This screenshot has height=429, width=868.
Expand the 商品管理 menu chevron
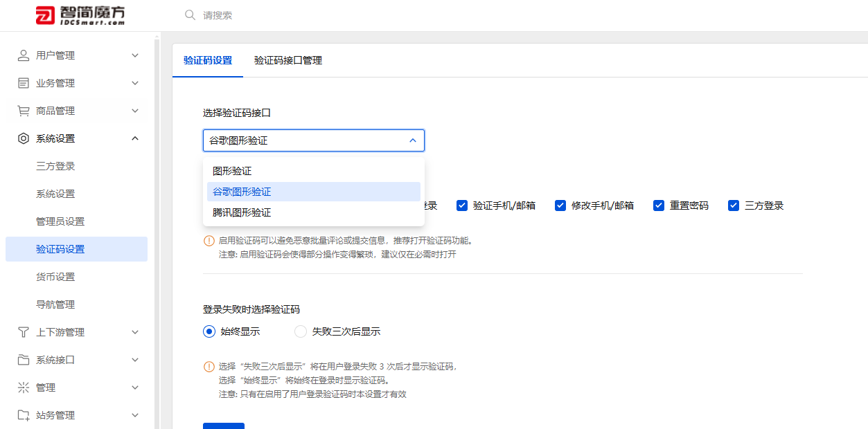(x=135, y=111)
